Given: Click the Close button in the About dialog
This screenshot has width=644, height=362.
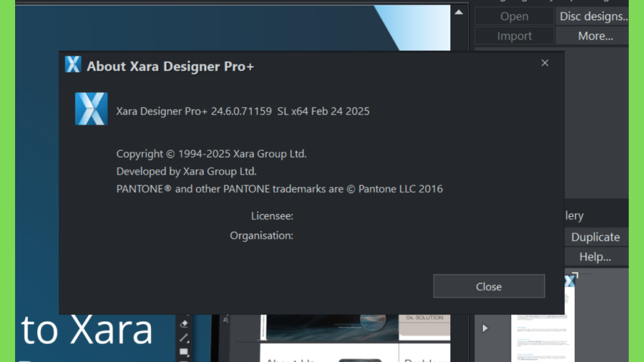Looking at the screenshot, I should coord(489,286).
